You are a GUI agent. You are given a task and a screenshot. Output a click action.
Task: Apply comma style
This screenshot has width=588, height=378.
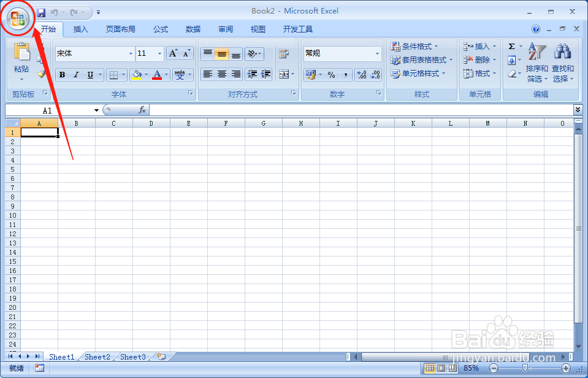click(x=345, y=75)
